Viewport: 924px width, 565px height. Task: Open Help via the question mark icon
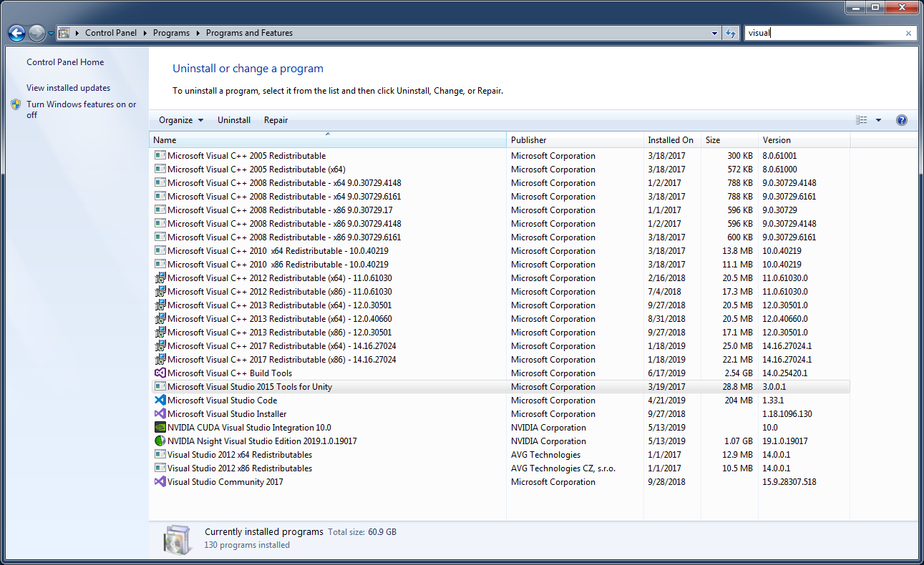[x=901, y=119]
